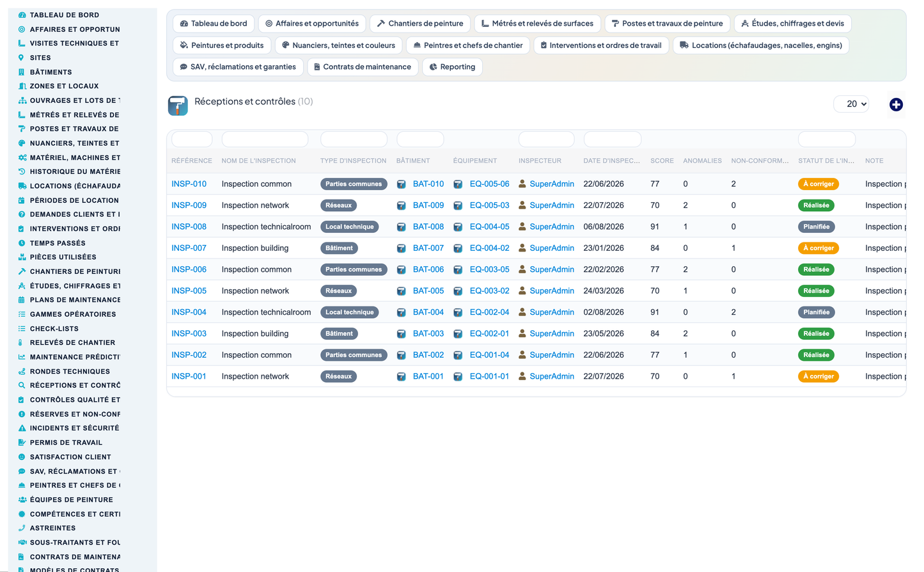The height and width of the screenshot is (572, 924).
Task: Click the equipment icon next to EQ-005-03
Action: click(458, 205)
